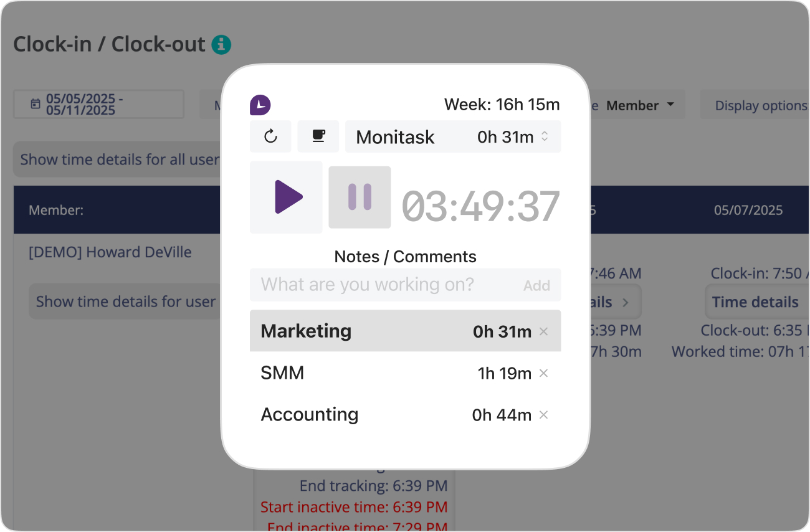The image size is (810, 532).
Task: Select the SMM task row
Action: pos(374,373)
